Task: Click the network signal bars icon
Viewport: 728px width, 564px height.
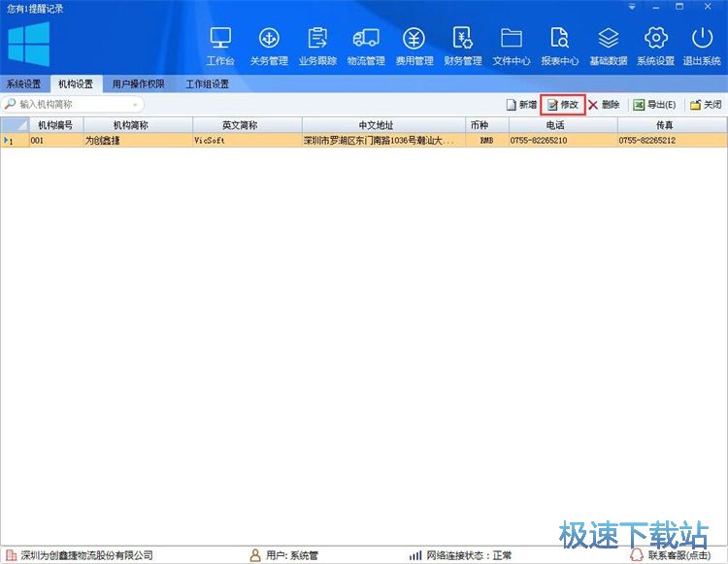Action: pyautogui.click(x=415, y=555)
